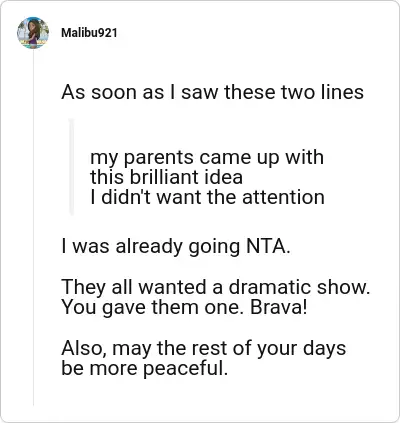Click the word "brilliant" in the quote
This screenshot has height=423, width=400.
162,177
